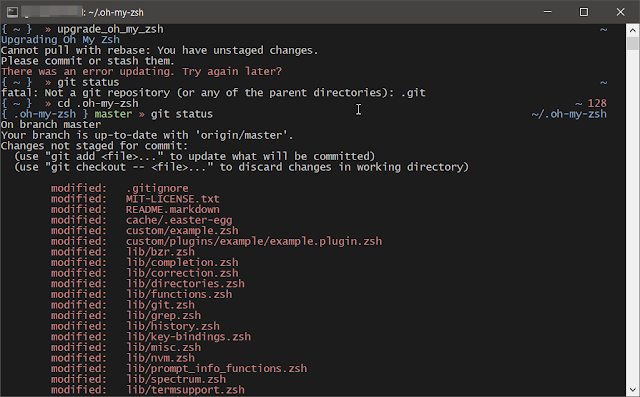Click the lib/prompt_info_functions.zsh path

point(216,369)
